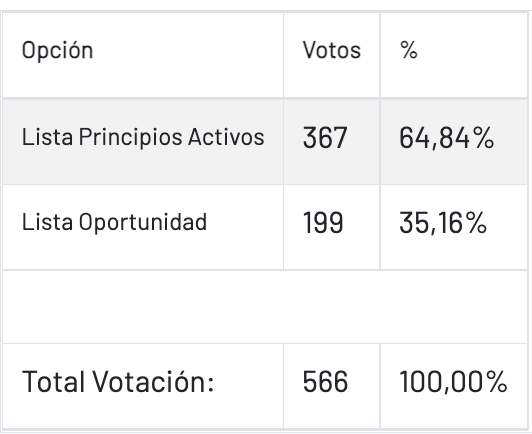This screenshot has width=532, height=434.
Task: Click the 566 total votes cell
Action: coord(325,381)
